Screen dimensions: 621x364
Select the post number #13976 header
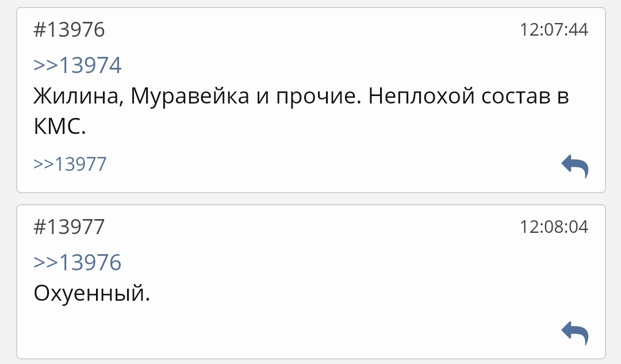(69, 30)
